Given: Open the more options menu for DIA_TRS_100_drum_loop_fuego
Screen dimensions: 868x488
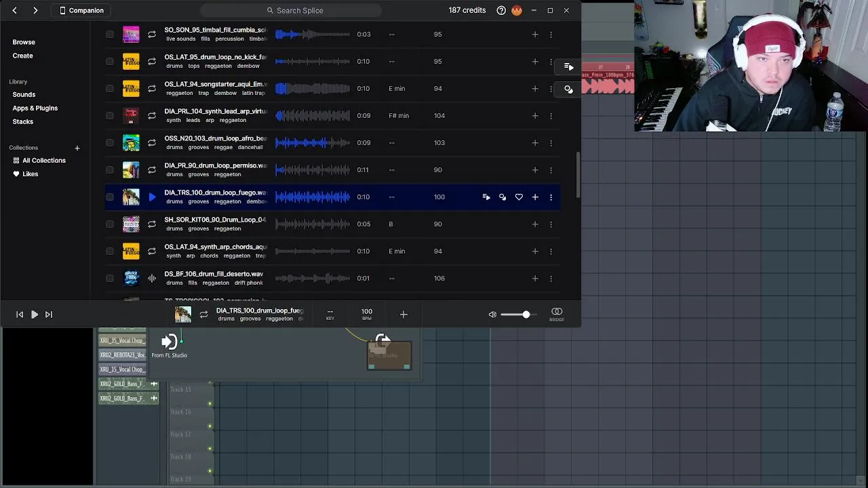Looking at the screenshot, I should pos(551,197).
